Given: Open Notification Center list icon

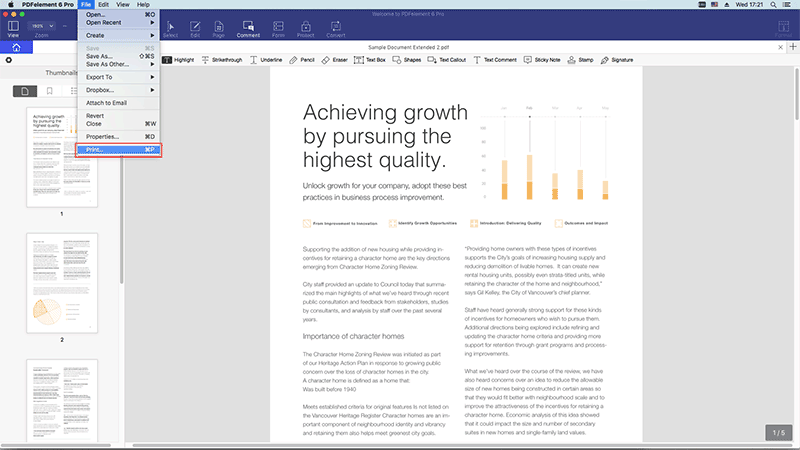Looking at the screenshot, I should (x=787, y=5).
